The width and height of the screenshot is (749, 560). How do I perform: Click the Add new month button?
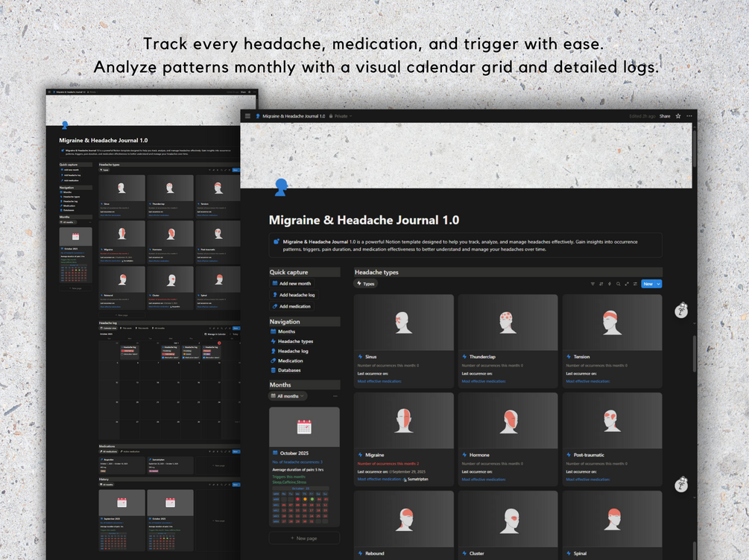pyautogui.click(x=291, y=284)
